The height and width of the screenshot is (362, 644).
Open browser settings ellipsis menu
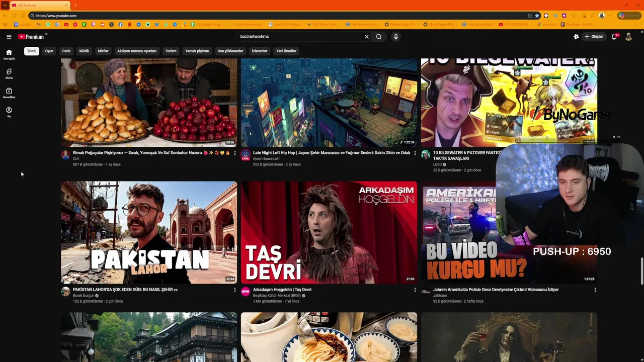pos(611,16)
